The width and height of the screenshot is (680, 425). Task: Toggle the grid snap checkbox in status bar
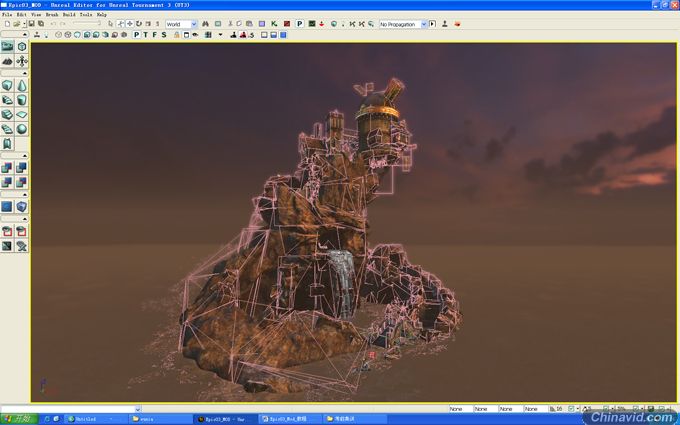pyautogui.click(x=572, y=409)
